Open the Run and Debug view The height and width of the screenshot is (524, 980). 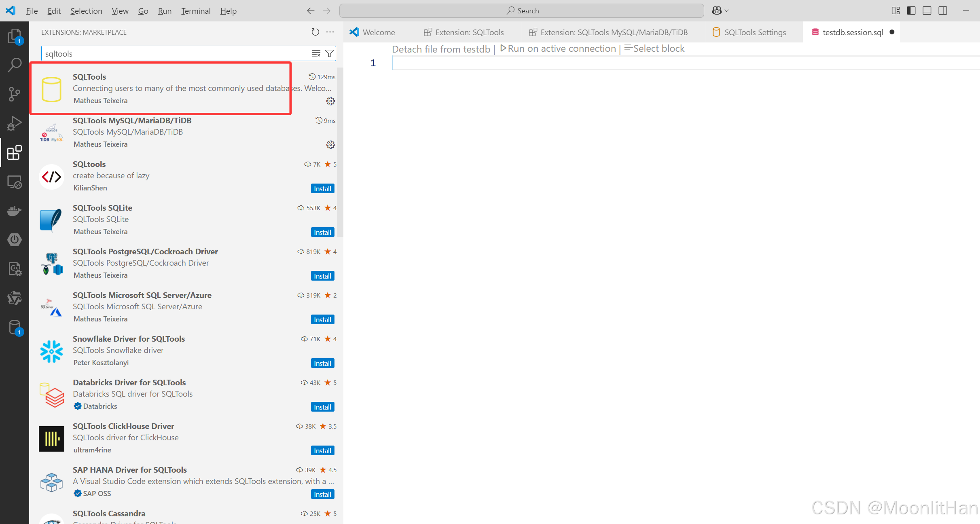[x=15, y=123]
